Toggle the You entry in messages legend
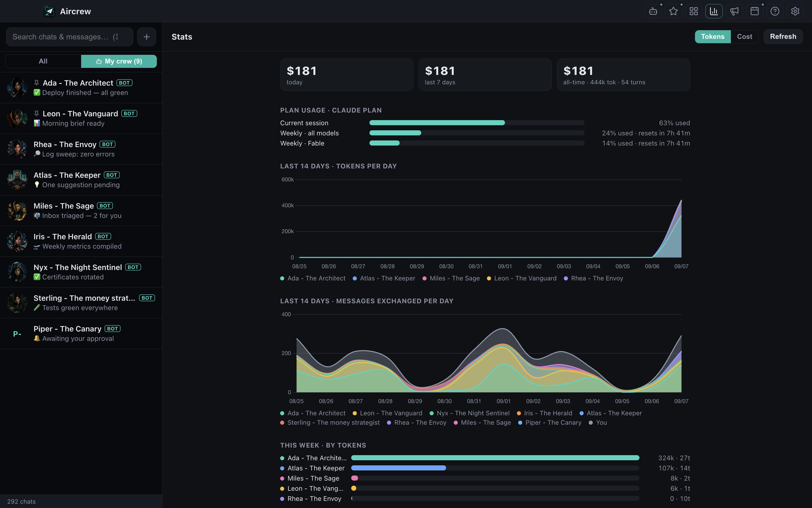The width and height of the screenshot is (812, 508). tap(598, 422)
